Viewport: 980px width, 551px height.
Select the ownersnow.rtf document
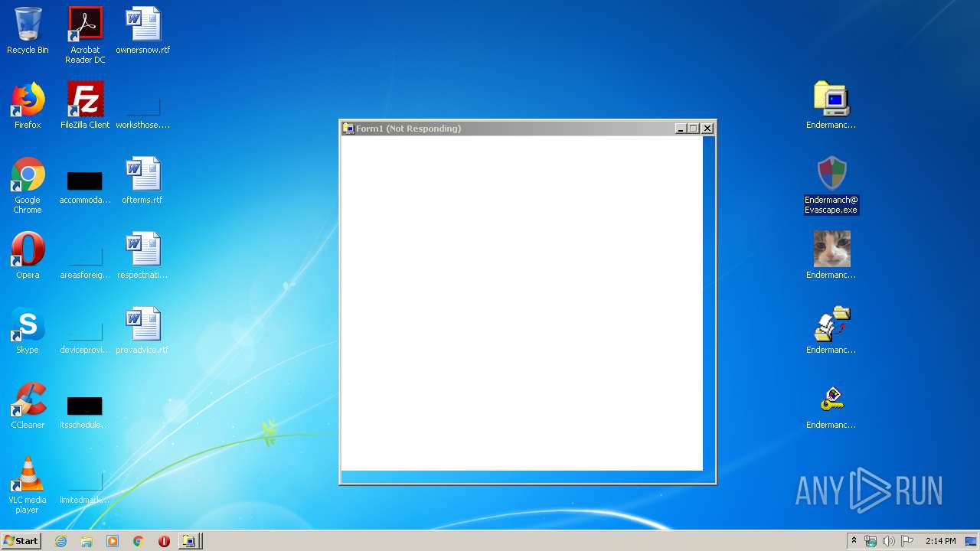click(143, 31)
